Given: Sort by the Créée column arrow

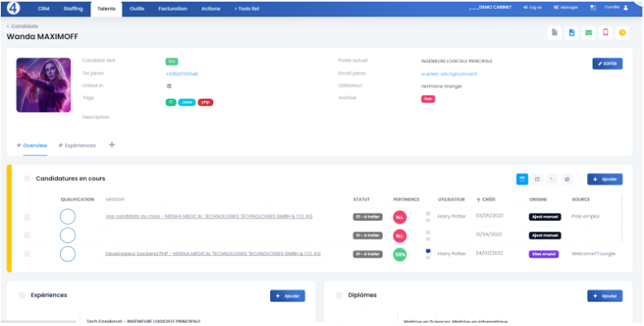Looking at the screenshot, I should [478, 200].
